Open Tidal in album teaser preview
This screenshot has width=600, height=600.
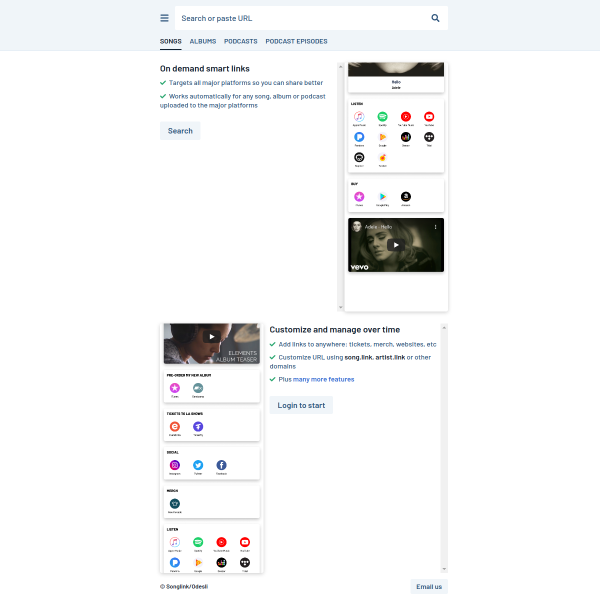[x=245, y=562]
